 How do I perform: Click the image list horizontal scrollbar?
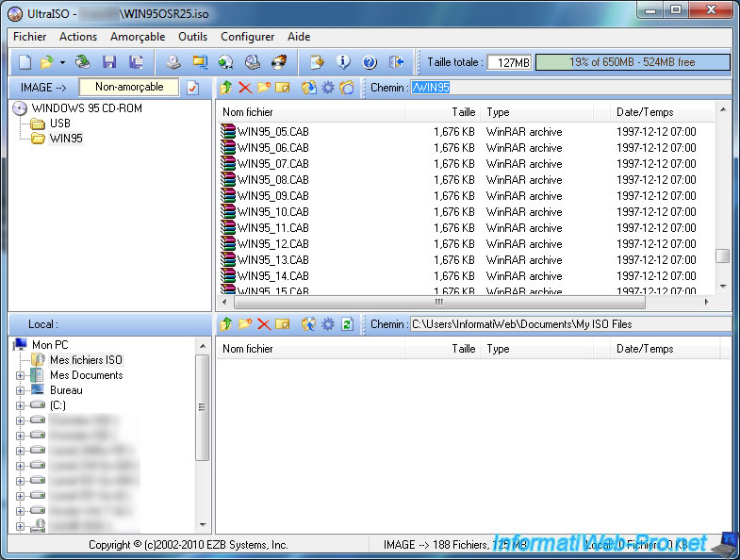[439, 303]
